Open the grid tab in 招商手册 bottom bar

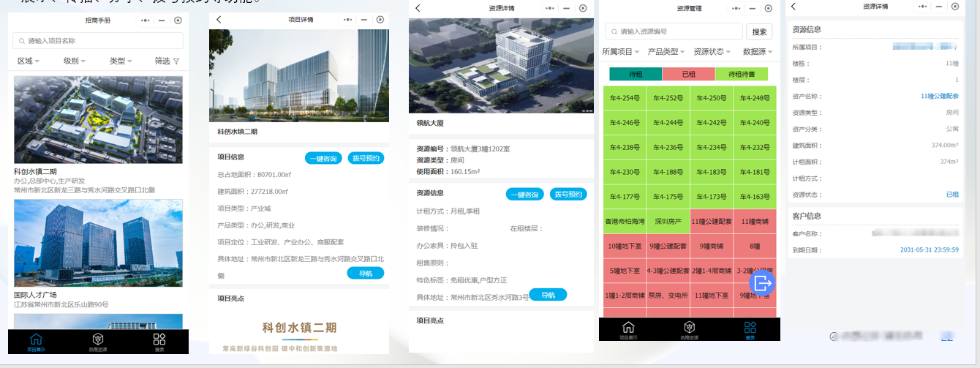coord(159,342)
